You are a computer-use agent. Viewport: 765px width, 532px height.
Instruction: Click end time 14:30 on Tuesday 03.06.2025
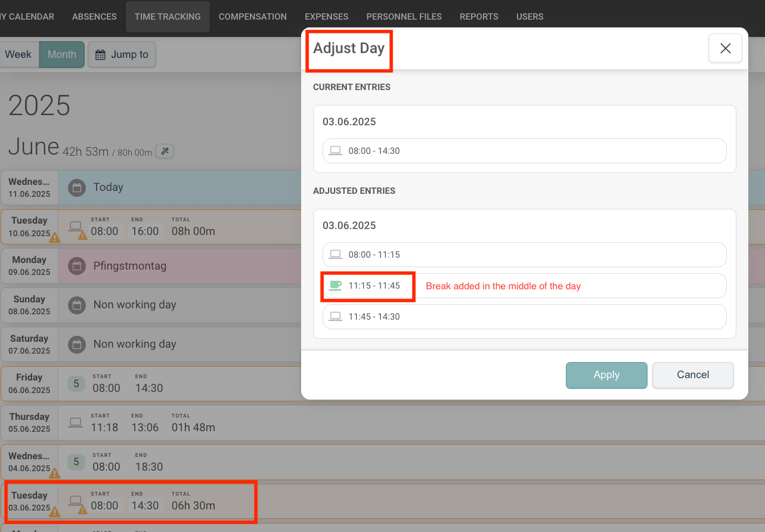145,506
